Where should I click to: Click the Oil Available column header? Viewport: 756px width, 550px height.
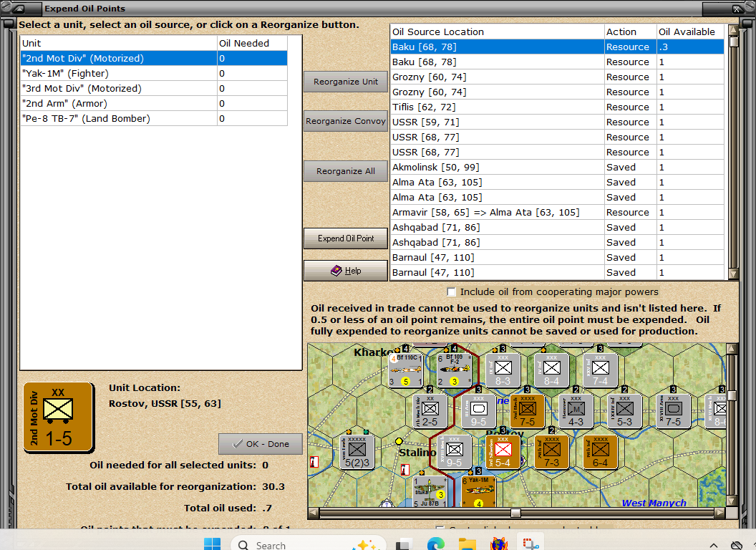[x=690, y=32]
